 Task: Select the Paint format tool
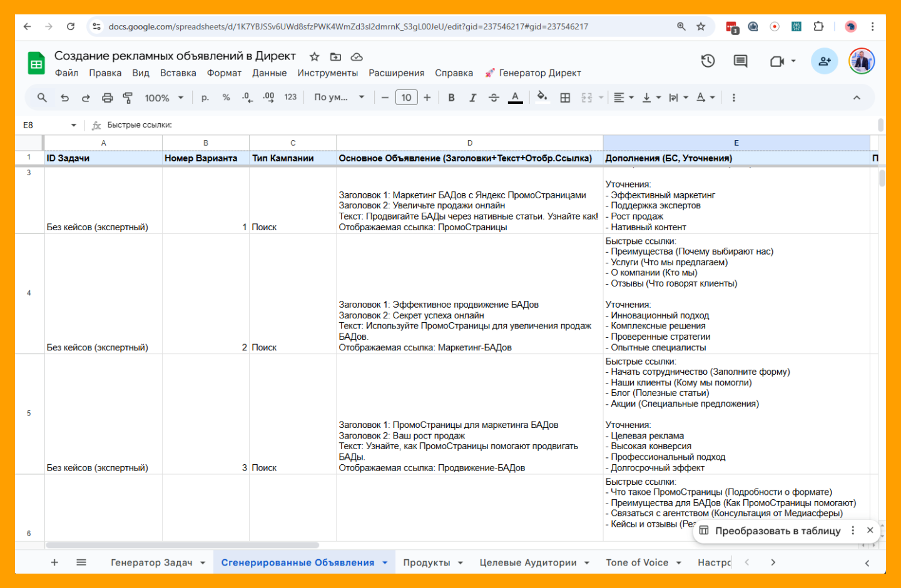tap(128, 98)
